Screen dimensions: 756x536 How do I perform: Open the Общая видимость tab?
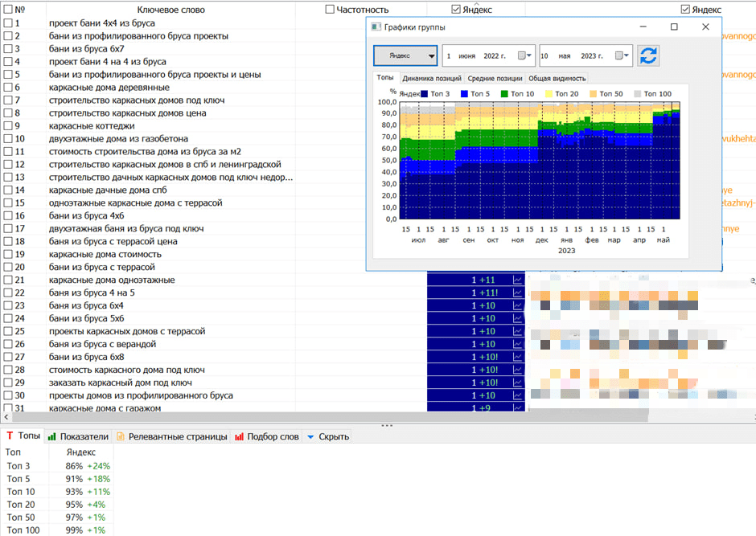557,79
